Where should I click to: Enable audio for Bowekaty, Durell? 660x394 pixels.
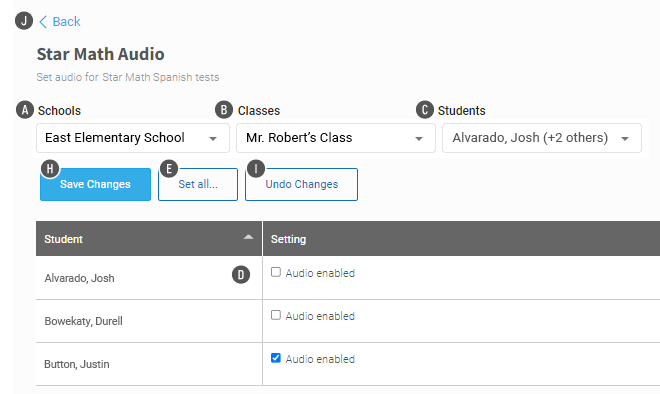click(276, 315)
